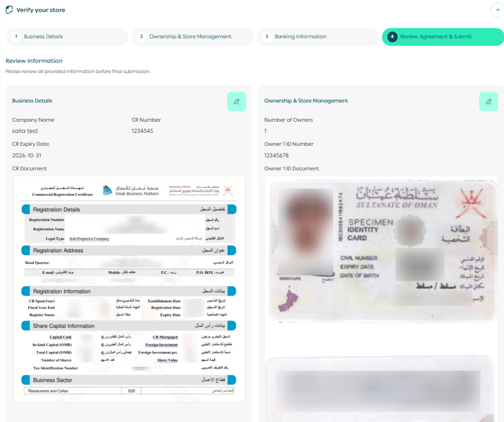Select the Review, Agreement & Submit step tab
The height and width of the screenshot is (422, 504).
(x=443, y=37)
